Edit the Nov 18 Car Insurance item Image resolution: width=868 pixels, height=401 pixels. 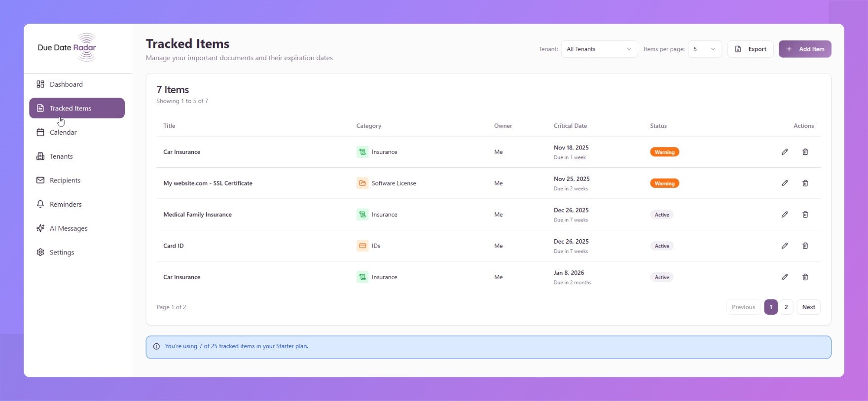coord(785,152)
